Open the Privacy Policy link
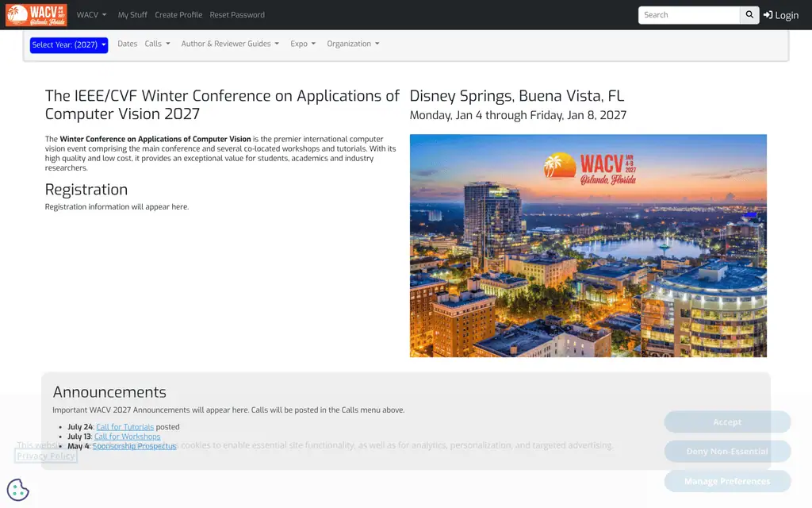Screen dimensions: 812x508 click(x=46, y=456)
